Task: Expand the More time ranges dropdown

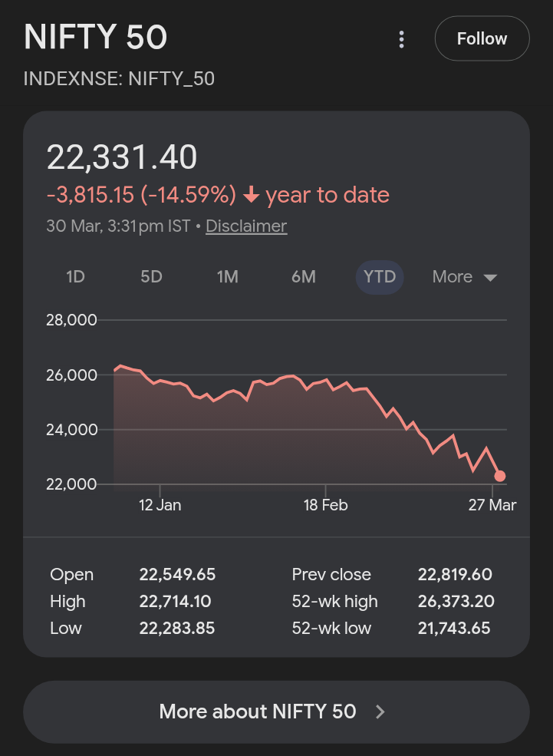Action: (x=453, y=277)
